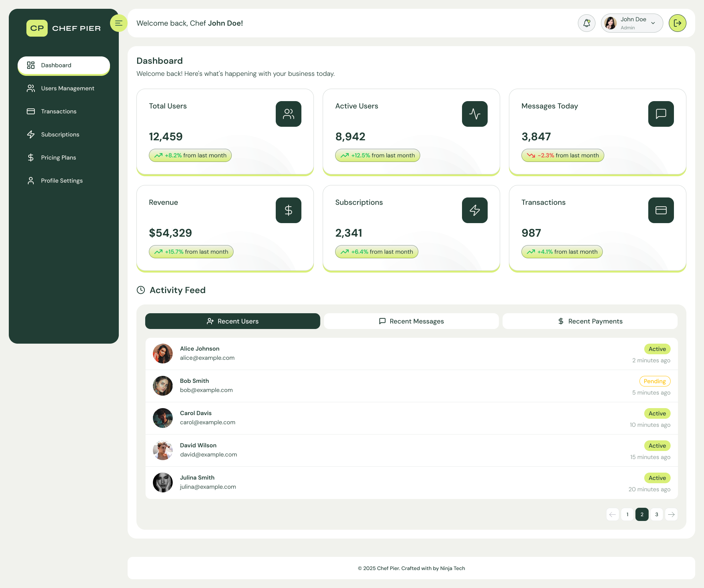Click the Subscriptions lightning bolt icon
Image resolution: width=704 pixels, height=588 pixels.
tap(474, 210)
